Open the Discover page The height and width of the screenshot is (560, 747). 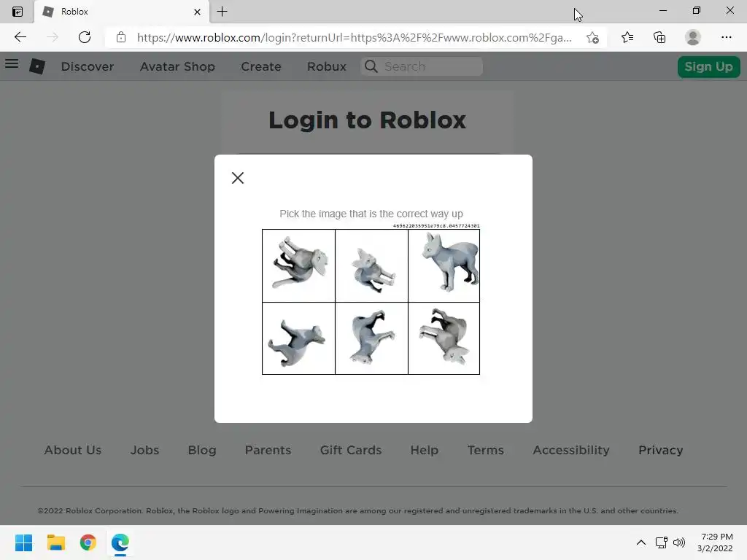88,66
